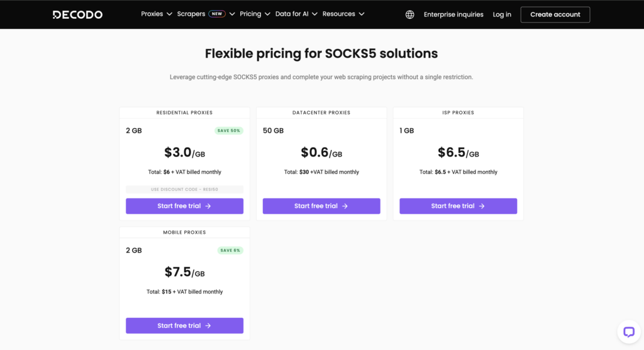Start free trial for Datacenter Proxies
The image size is (644, 350).
click(321, 206)
